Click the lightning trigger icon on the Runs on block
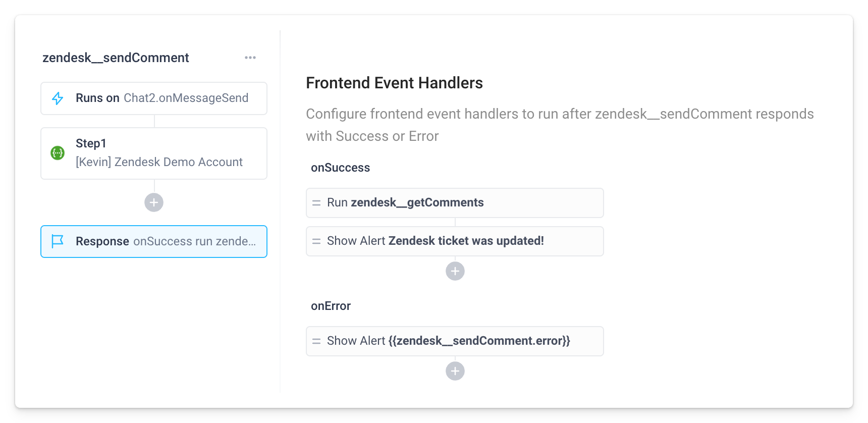Screen dimensions: 868x423 (57, 98)
